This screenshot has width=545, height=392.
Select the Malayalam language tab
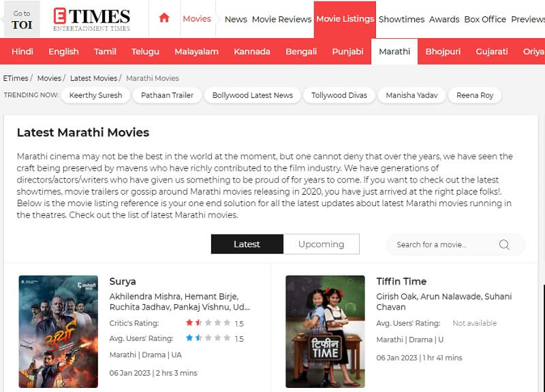click(x=196, y=52)
